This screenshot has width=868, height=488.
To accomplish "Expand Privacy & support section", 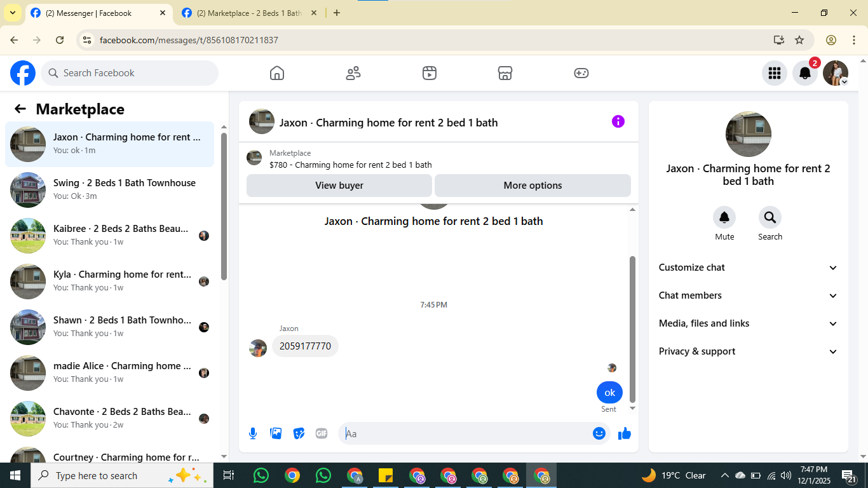I will click(x=749, y=351).
